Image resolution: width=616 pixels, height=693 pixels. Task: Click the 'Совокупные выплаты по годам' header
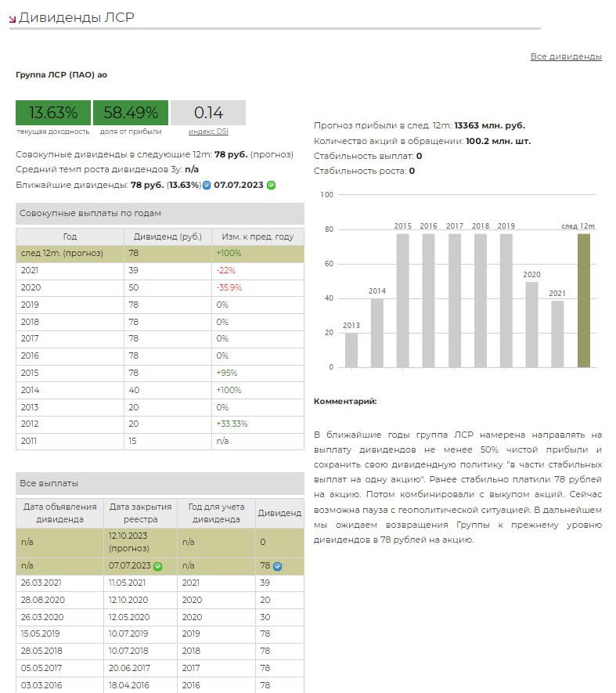pos(160,214)
